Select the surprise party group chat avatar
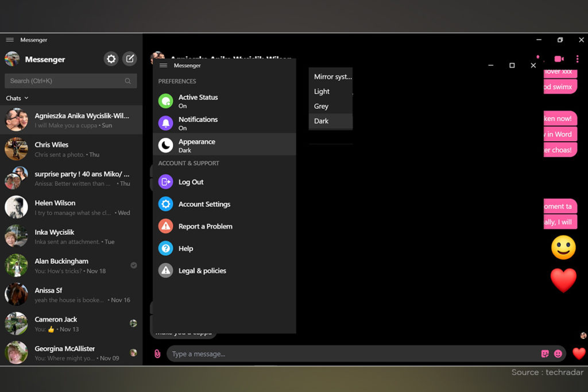Viewport: 588px width, 392px height. click(x=16, y=178)
